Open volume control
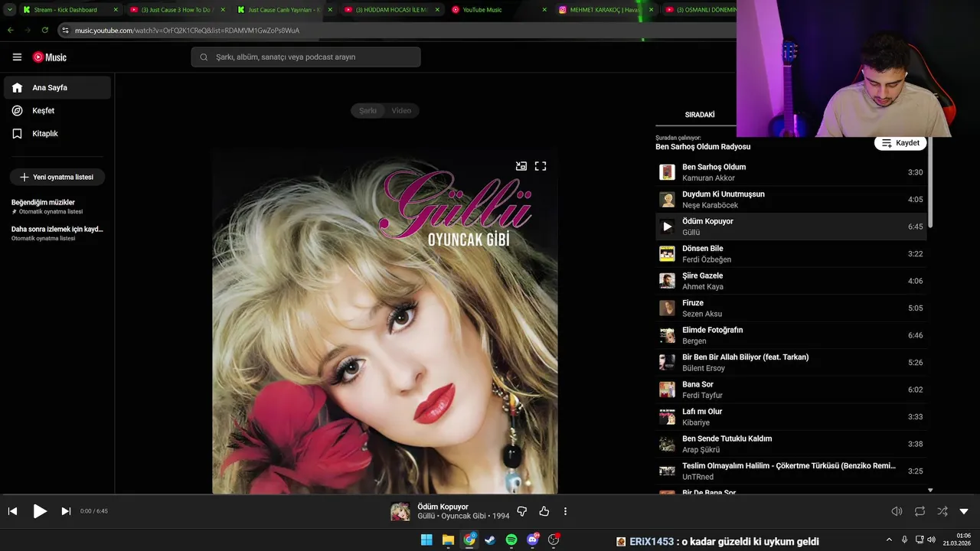The height and width of the screenshot is (551, 980). (x=897, y=511)
